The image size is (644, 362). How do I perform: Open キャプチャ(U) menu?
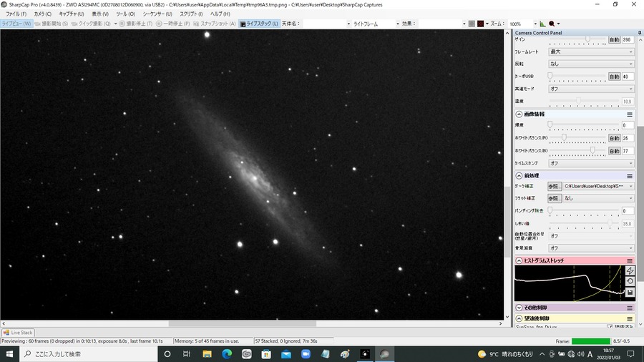tap(72, 14)
